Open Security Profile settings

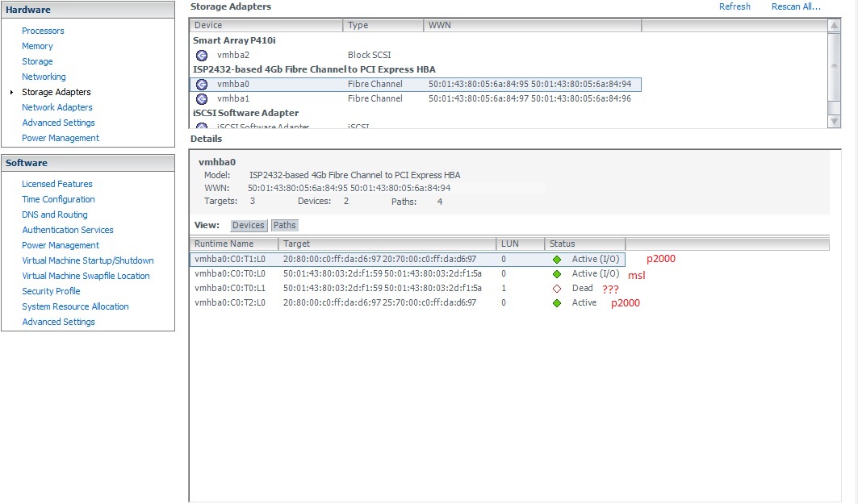click(x=51, y=291)
